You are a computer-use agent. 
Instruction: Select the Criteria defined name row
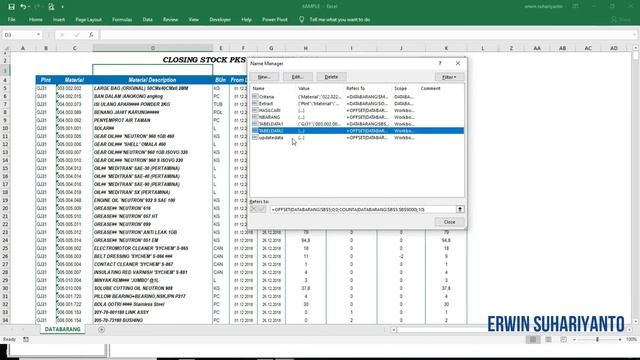357,97
